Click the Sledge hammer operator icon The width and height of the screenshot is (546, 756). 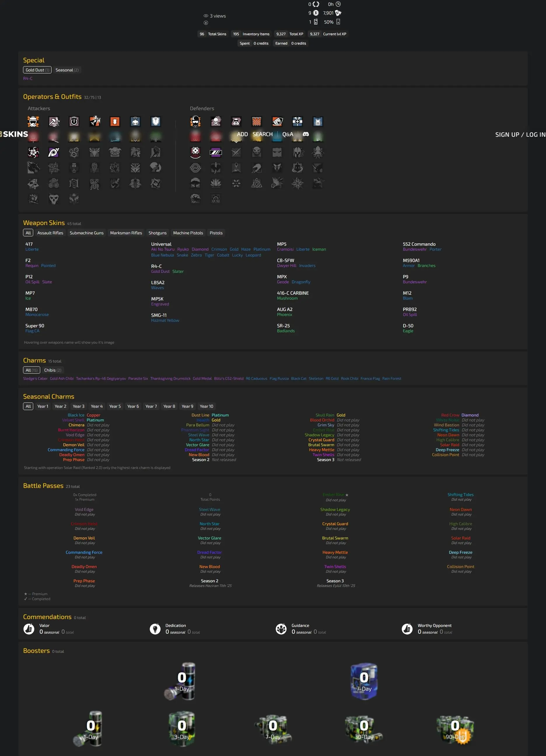pos(54,122)
